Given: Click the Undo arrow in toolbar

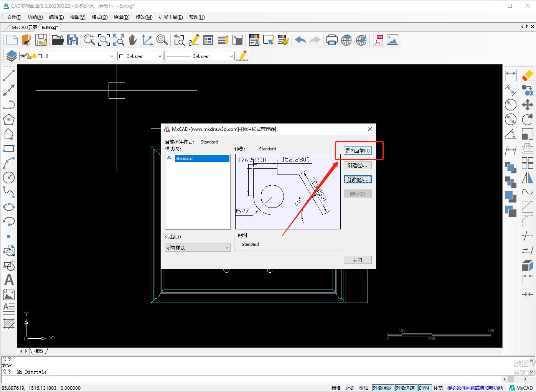Looking at the screenshot, I should (x=300, y=40).
